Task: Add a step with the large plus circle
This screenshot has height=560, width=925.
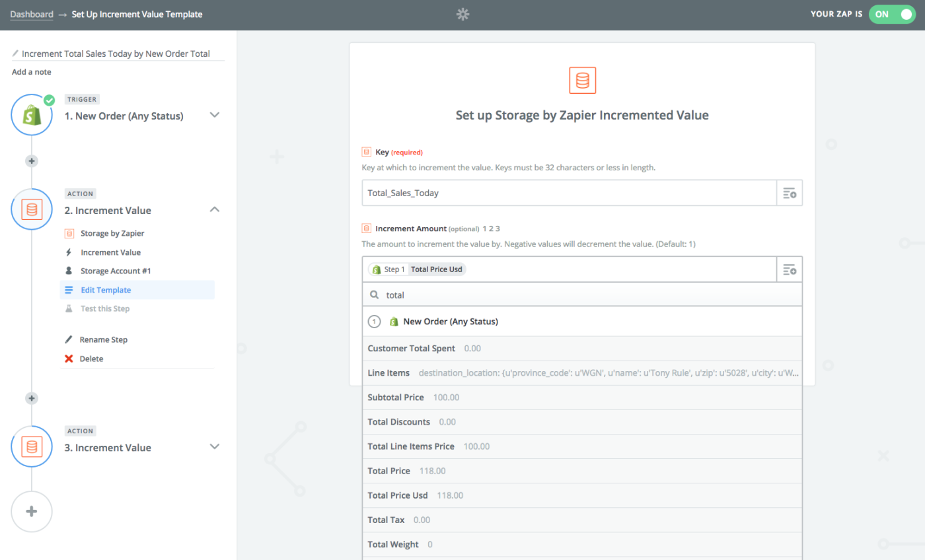Action: click(x=32, y=511)
